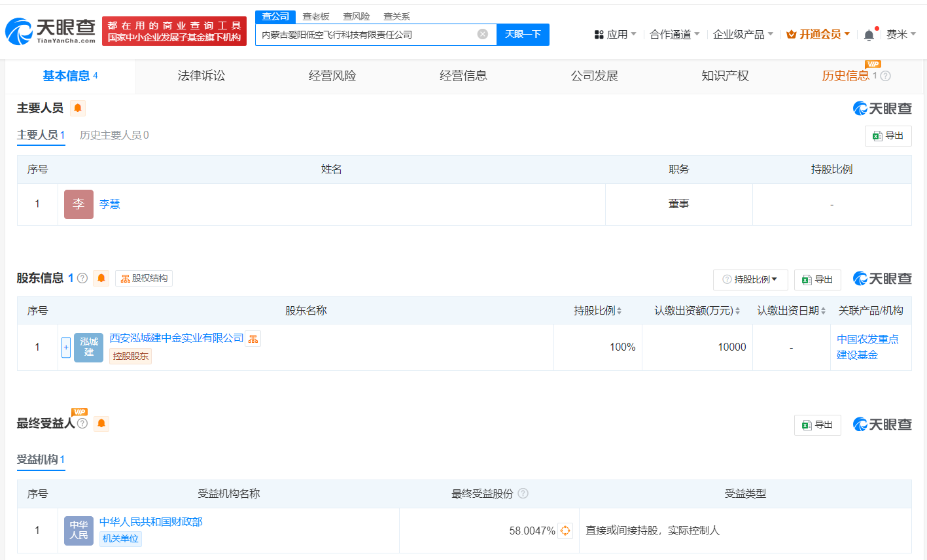
Task: Open the 中华人民共和国财政部 beneficiary link
Action: [150, 521]
